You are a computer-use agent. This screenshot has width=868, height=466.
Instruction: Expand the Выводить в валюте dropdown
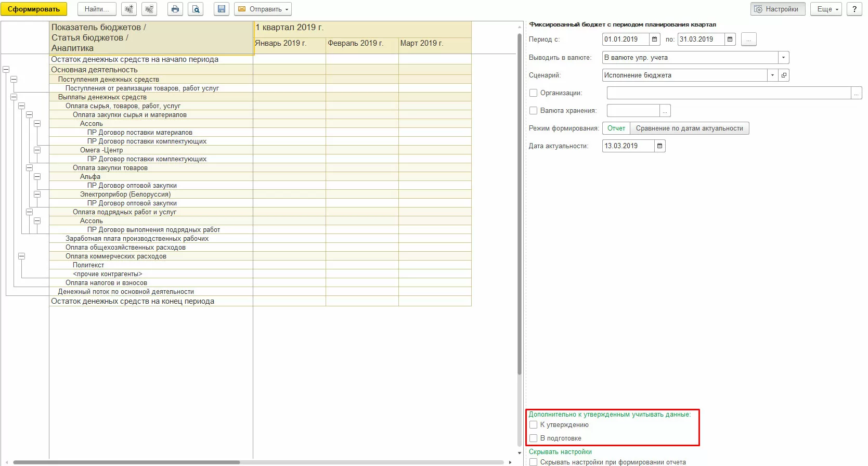click(783, 58)
